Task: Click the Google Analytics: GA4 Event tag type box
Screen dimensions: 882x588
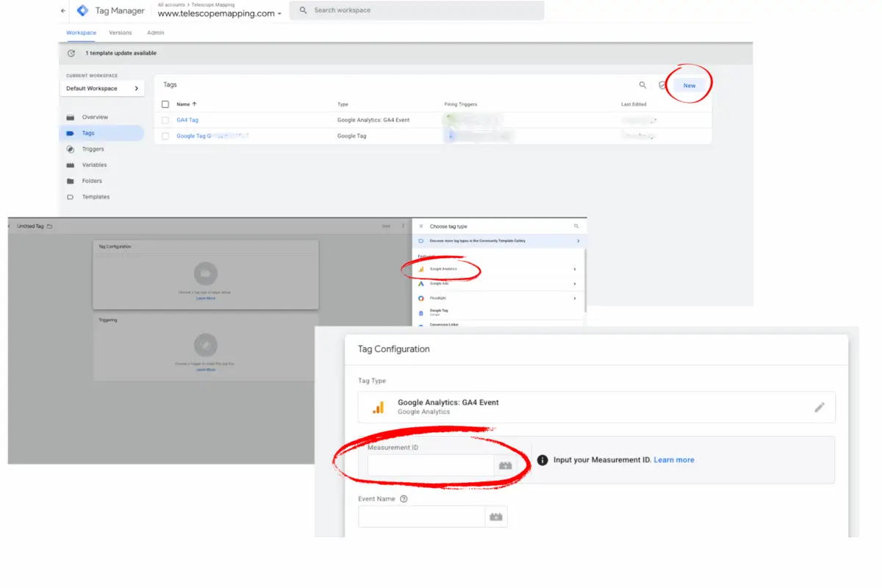Action: pyautogui.click(x=597, y=407)
